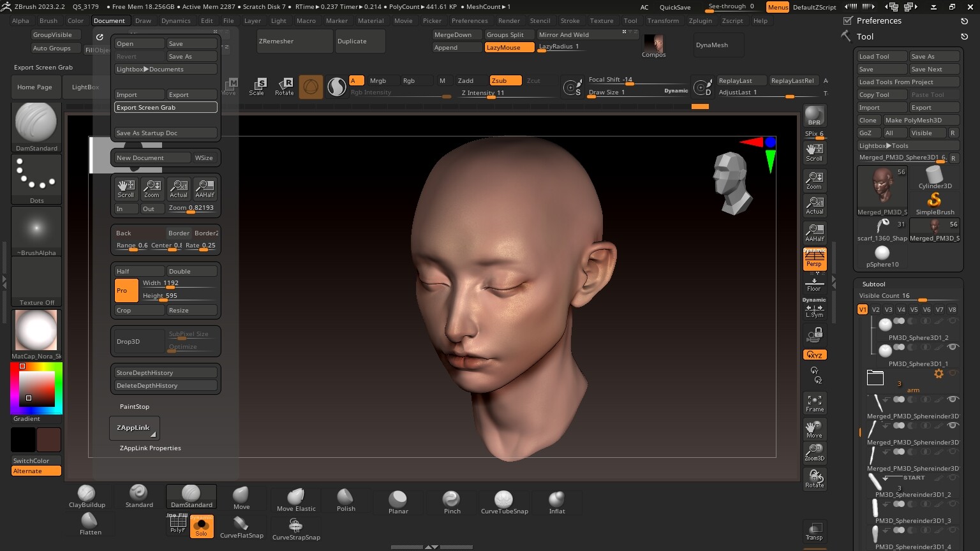Viewport: 980px width, 551px height.
Task: Select the DamStandard brush in the left palette
Action: click(x=191, y=496)
